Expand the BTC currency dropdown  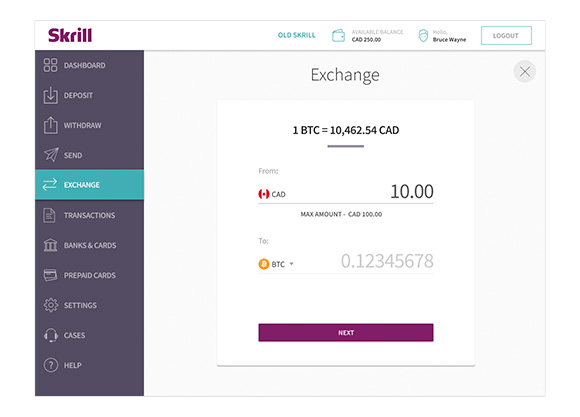[276, 264]
